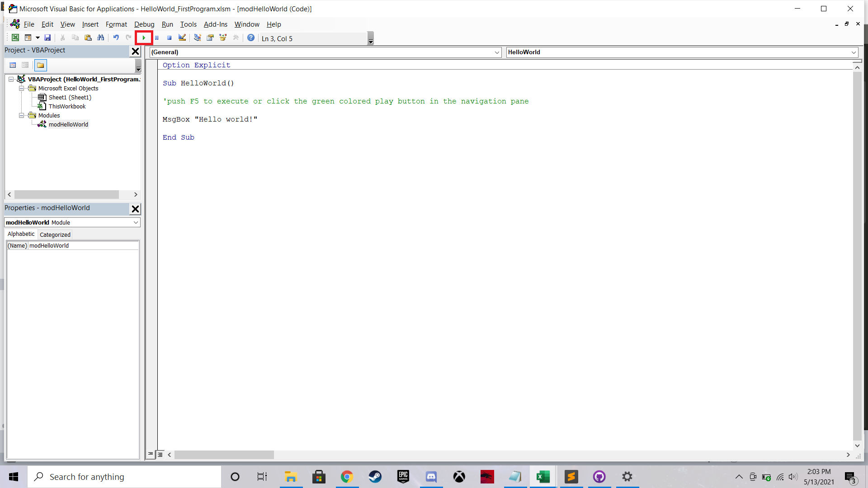The image size is (868, 488).
Task: Click the Reset stop icon
Action: coord(170,38)
